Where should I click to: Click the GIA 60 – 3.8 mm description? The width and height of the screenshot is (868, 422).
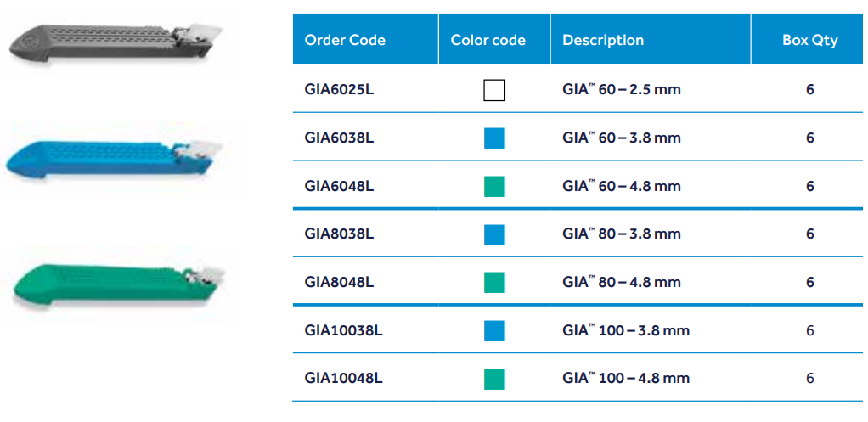pyautogui.click(x=622, y=138)
